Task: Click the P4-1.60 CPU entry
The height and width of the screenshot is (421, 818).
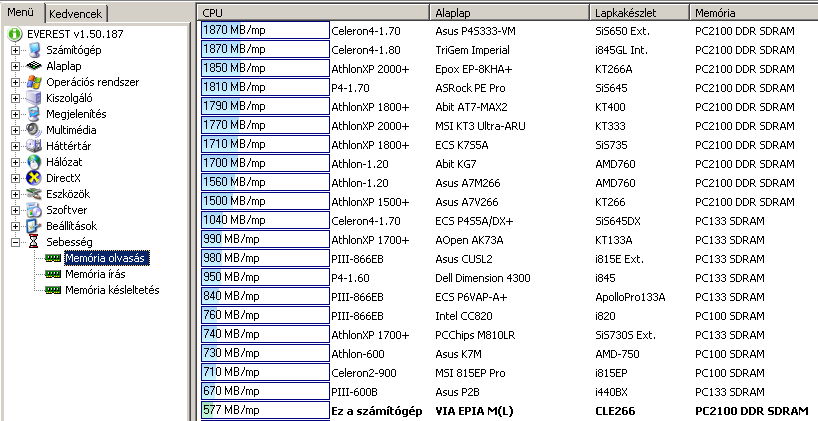Action: point(351,278)
